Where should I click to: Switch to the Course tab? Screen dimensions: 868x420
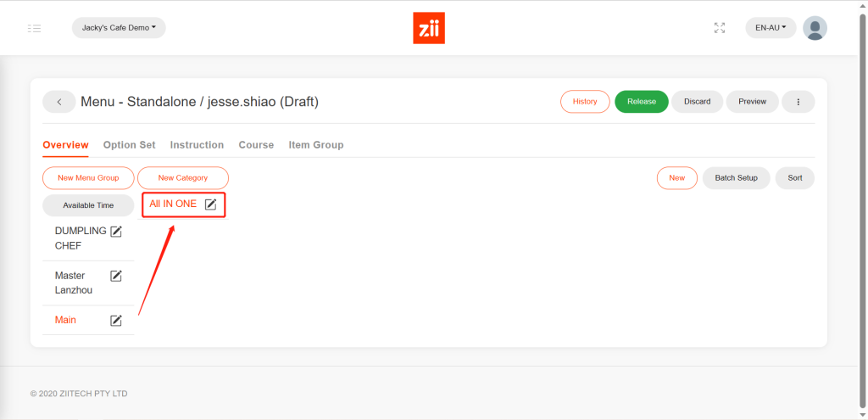[256, 145]
